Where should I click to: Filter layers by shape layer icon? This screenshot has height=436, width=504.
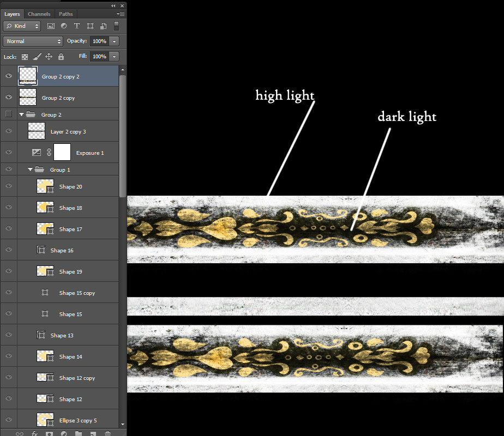click(x=91, y=26)
